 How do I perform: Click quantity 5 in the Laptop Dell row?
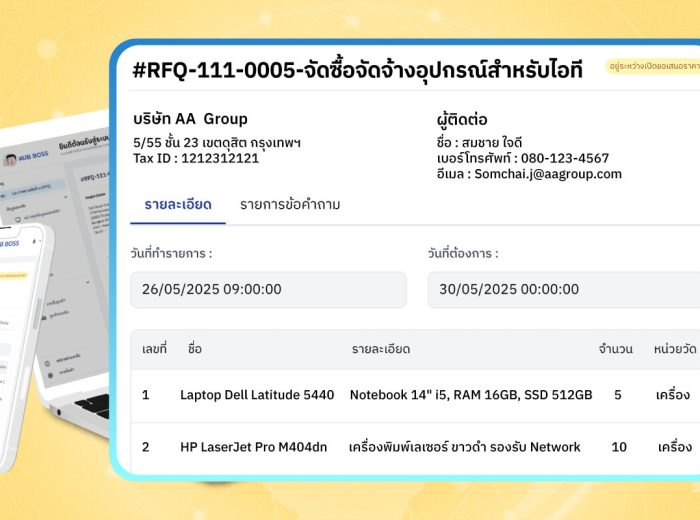point(618,395)
